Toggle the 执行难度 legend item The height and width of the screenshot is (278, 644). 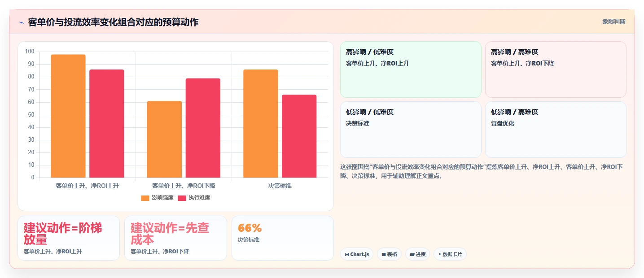(x=194, y=198)
